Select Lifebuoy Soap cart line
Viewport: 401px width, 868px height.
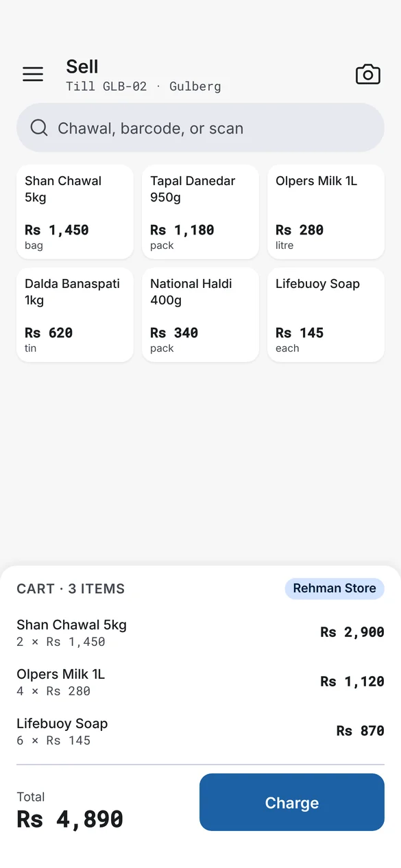point(200,731)
